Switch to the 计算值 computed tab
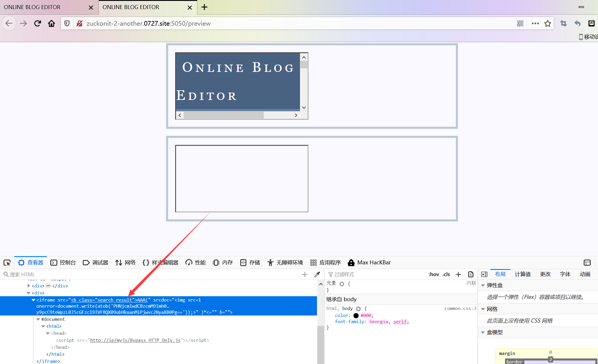Screen dimensions: 598x364 point(523,274)
